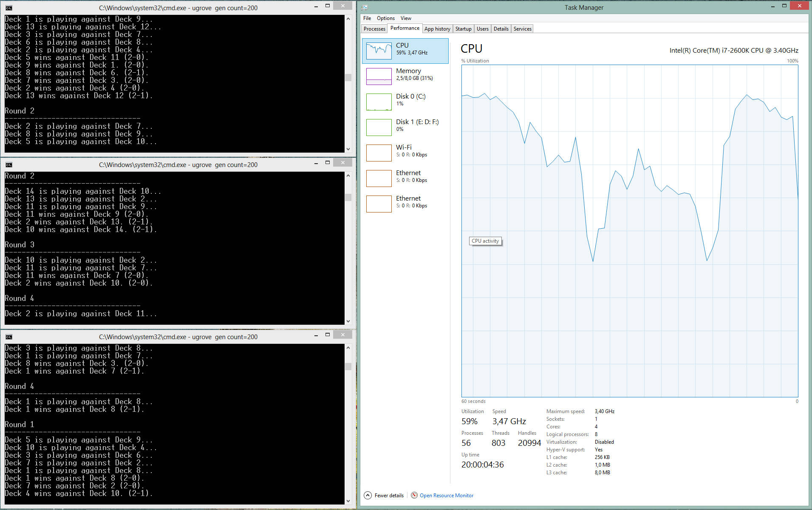The width and height of the screenshot is (812, 510).
Task: Open the File menu in Task Manager
Action: tap(367, 18)
